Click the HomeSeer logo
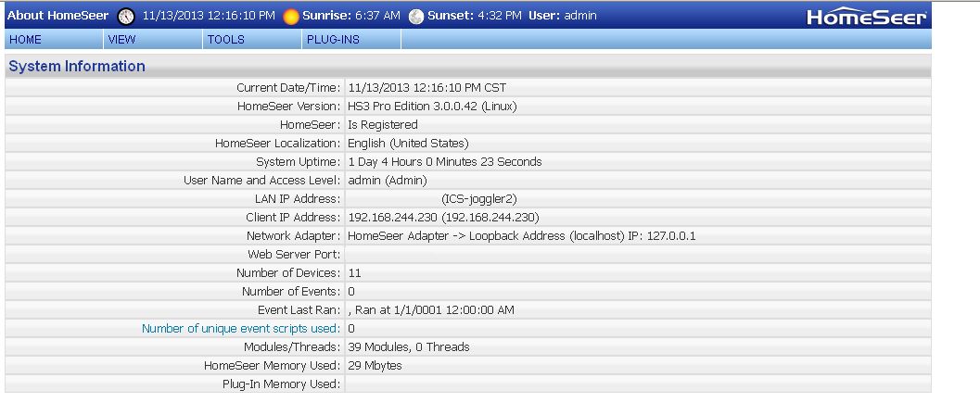Viewport: 980px width, 415px height. coord(866,18)
